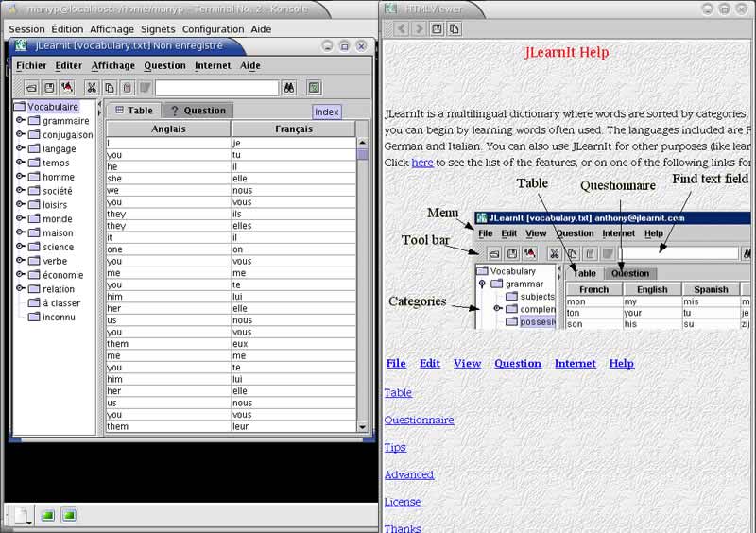Select the économie tree item

click(x=62, y=275)
